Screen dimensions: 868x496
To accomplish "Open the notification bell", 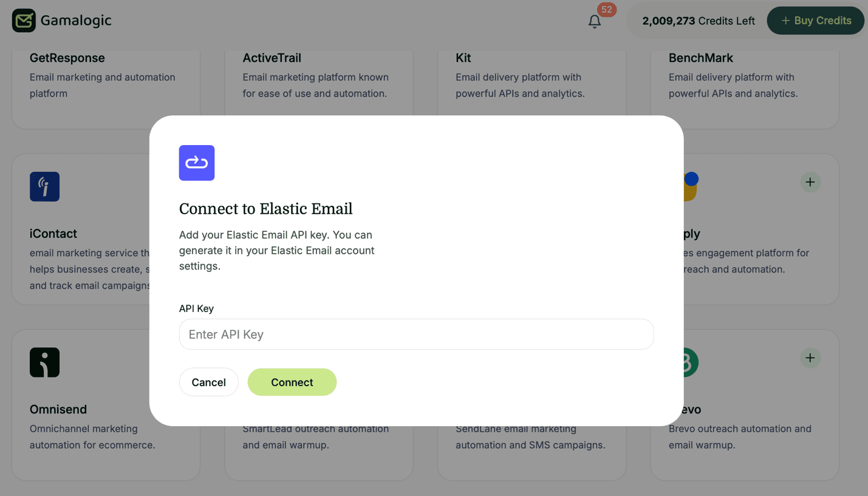I will pyautogui.click(x=595, y=21).
